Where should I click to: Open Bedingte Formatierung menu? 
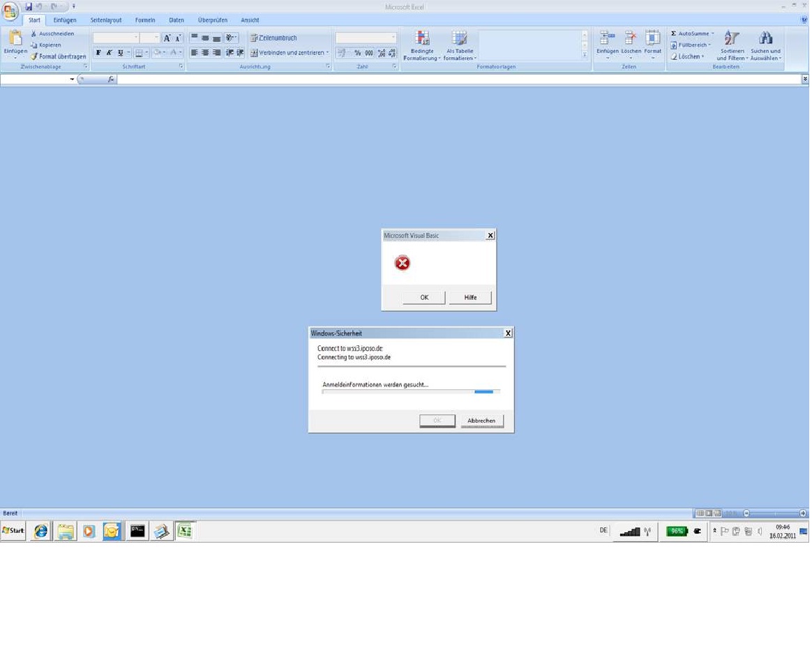(422, 45)
